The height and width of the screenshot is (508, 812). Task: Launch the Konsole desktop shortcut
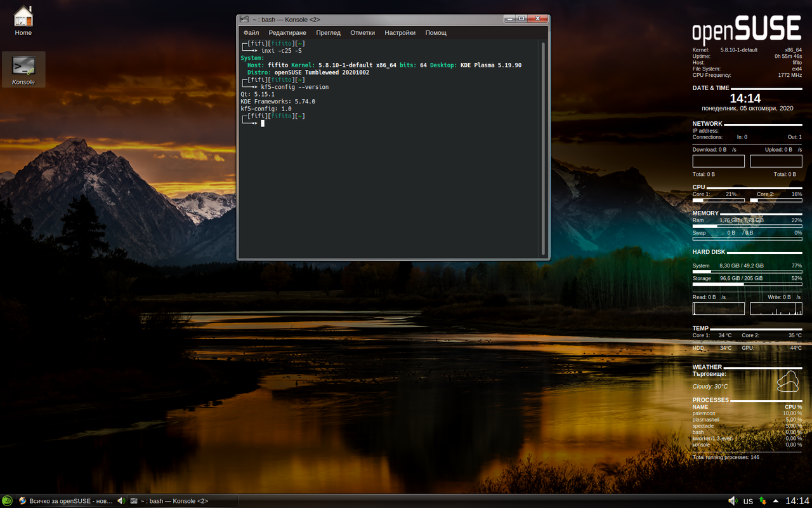tap(23, 69)
